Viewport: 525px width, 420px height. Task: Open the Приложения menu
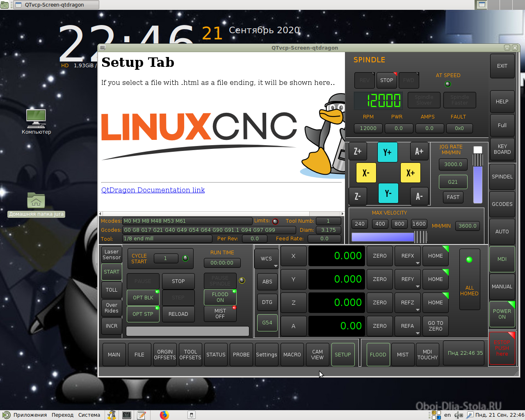point(30,415)
